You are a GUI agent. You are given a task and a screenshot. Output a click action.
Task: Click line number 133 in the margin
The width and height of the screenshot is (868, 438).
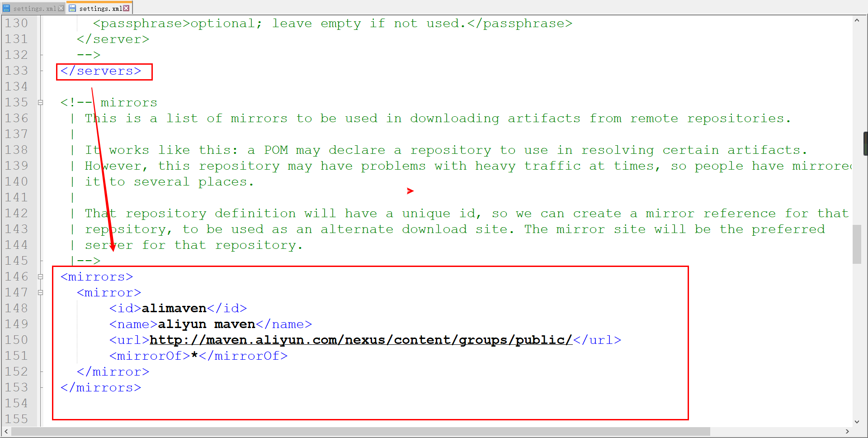[16, 71]
